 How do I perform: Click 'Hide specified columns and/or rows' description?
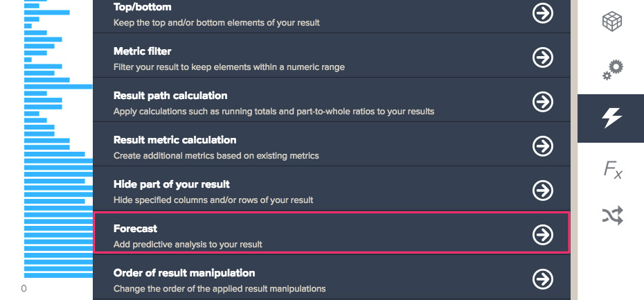point(213,200)
